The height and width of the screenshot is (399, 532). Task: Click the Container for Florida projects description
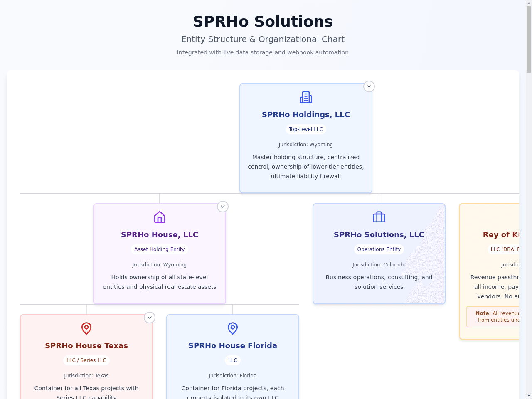click(233, 392)
